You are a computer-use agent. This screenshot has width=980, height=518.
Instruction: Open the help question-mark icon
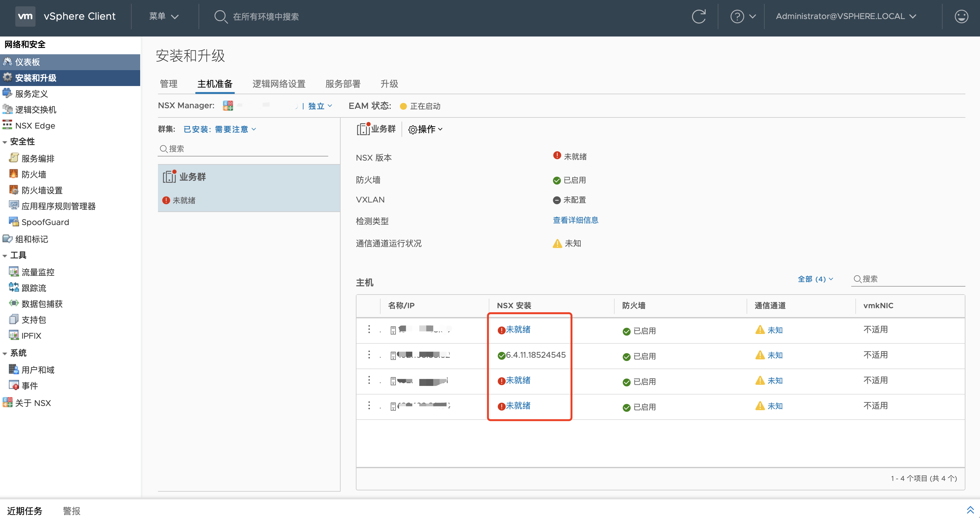tap(737, 17)
